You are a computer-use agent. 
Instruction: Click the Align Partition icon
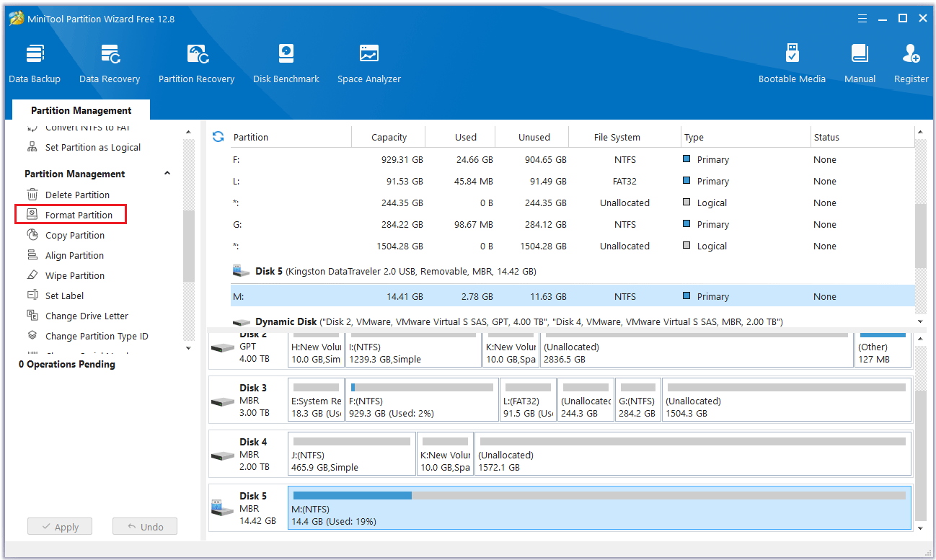click(32, 255)
